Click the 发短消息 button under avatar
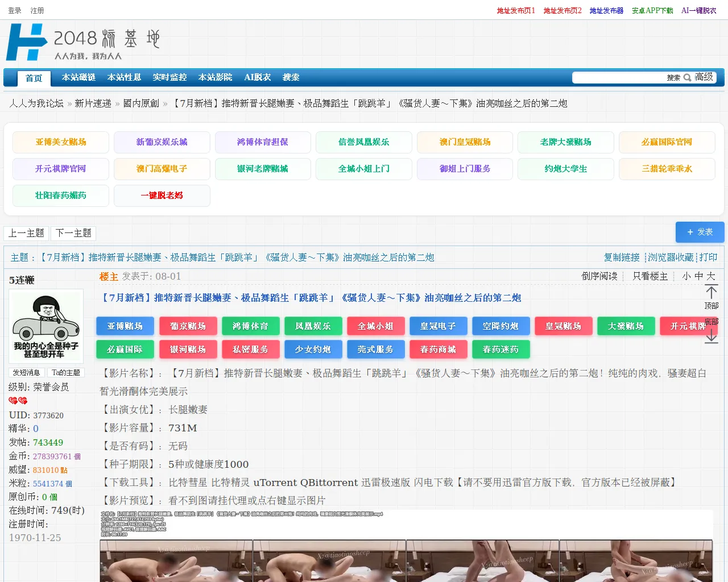The image size is (728, 582). click(26, 373)
